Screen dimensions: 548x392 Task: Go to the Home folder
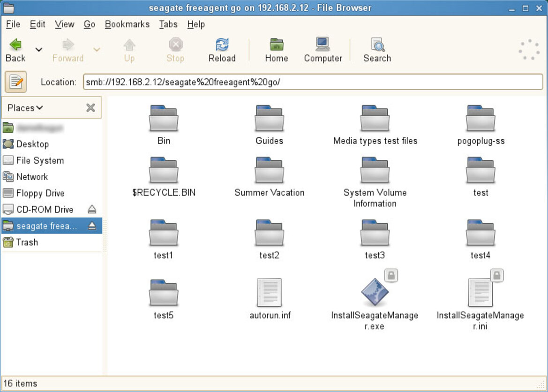pos(277,50)
